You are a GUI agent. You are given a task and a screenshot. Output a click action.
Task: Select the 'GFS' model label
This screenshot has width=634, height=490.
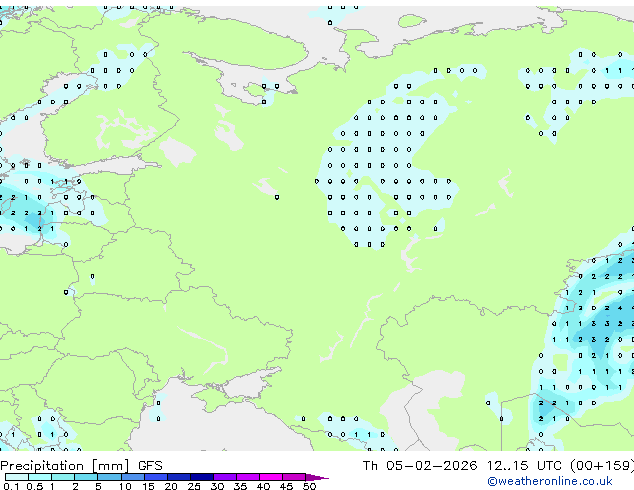150,466
